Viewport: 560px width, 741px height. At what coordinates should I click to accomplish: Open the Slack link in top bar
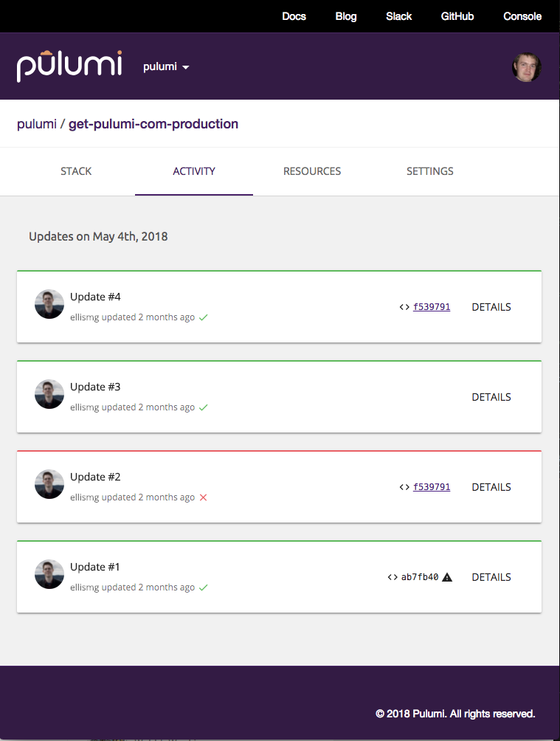point(398,16)
